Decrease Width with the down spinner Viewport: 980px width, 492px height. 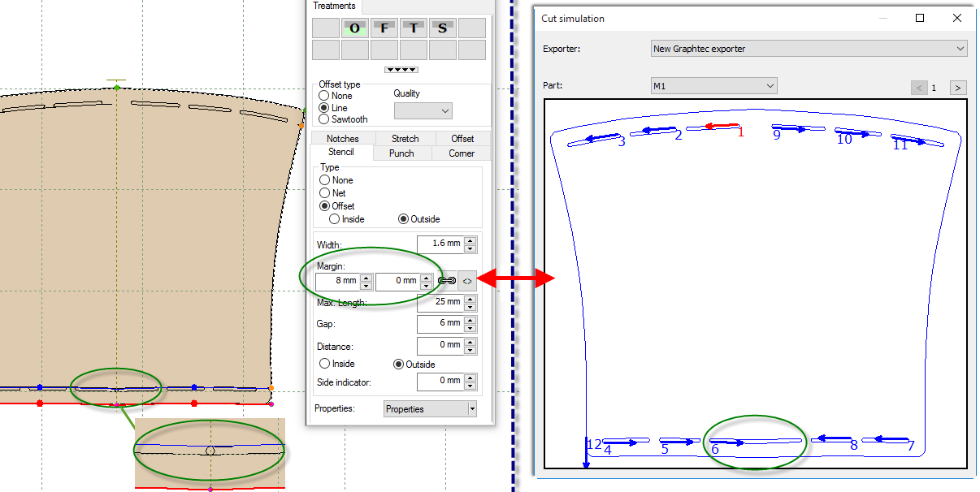coord(470,248)
